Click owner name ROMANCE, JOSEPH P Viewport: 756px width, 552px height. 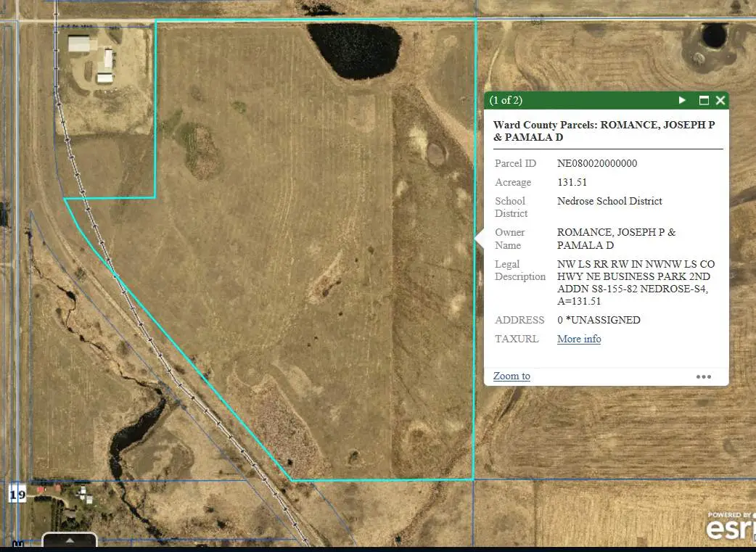(616, 232)
